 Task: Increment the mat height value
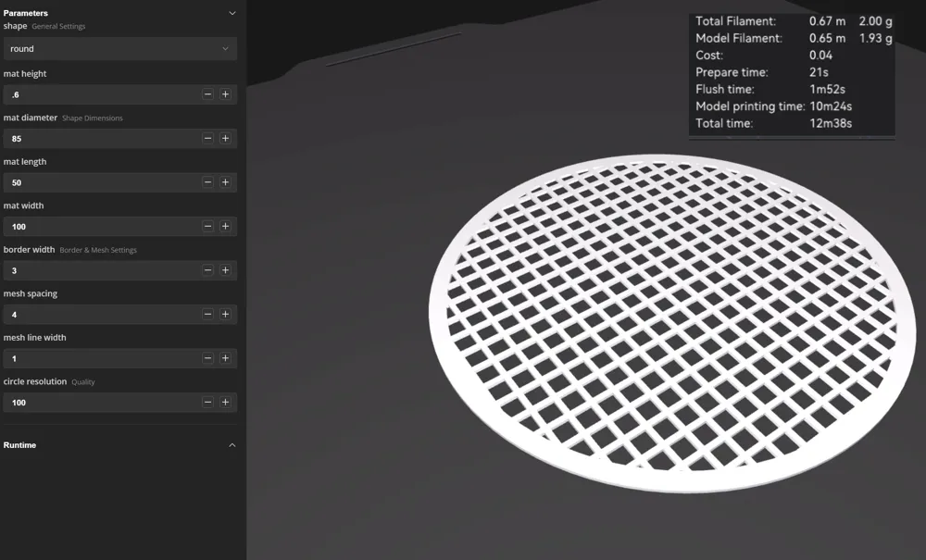pyautogui.click(x=226, y=93)
